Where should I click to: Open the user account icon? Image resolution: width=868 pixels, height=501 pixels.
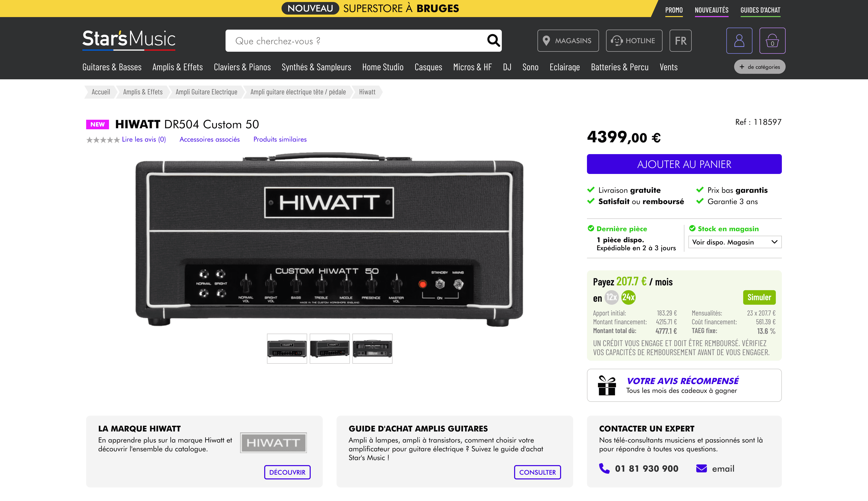point(739,41)
